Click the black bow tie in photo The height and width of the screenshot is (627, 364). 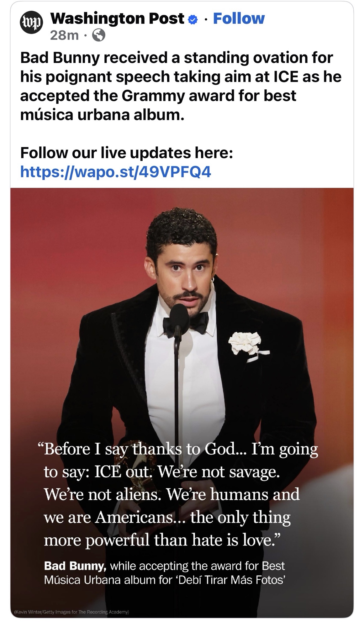[186, 323]
